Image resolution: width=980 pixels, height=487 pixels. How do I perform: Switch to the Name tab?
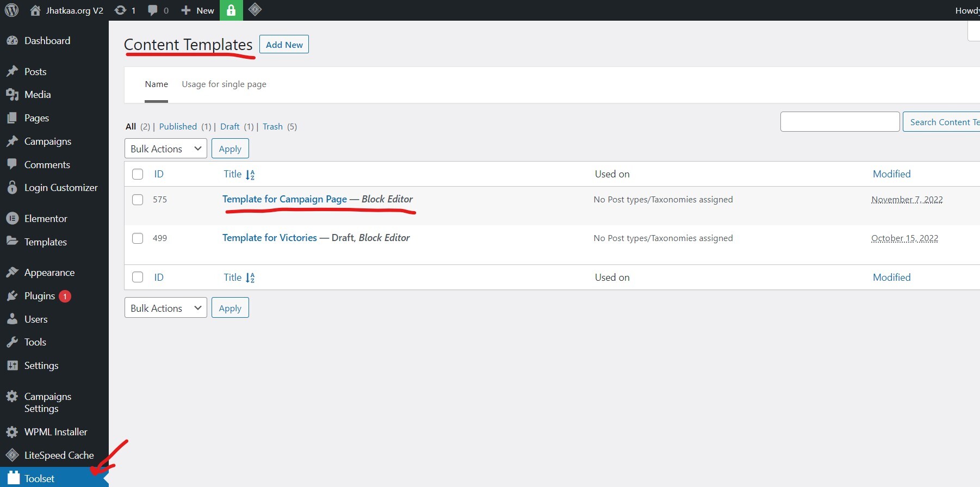157,84
